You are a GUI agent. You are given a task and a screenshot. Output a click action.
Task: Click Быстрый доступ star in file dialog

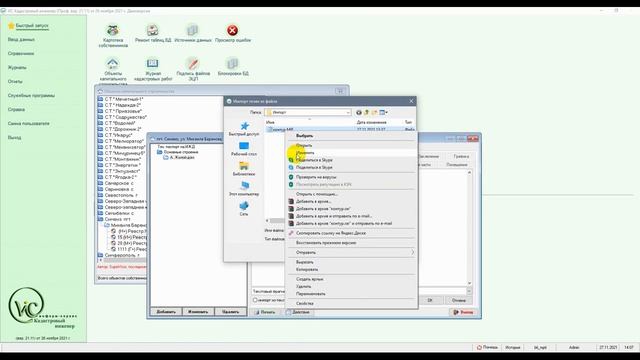(x=244, y=129)
